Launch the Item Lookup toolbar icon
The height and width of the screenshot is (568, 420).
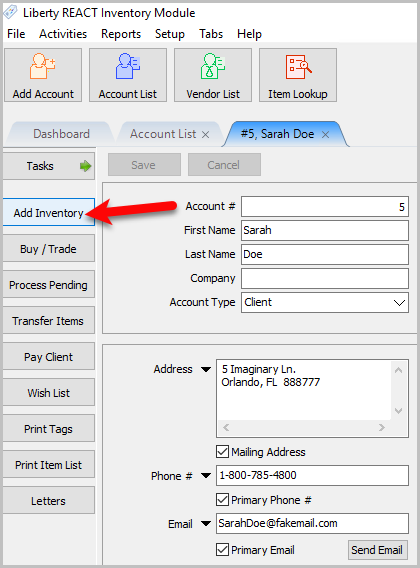pos(298,75)
